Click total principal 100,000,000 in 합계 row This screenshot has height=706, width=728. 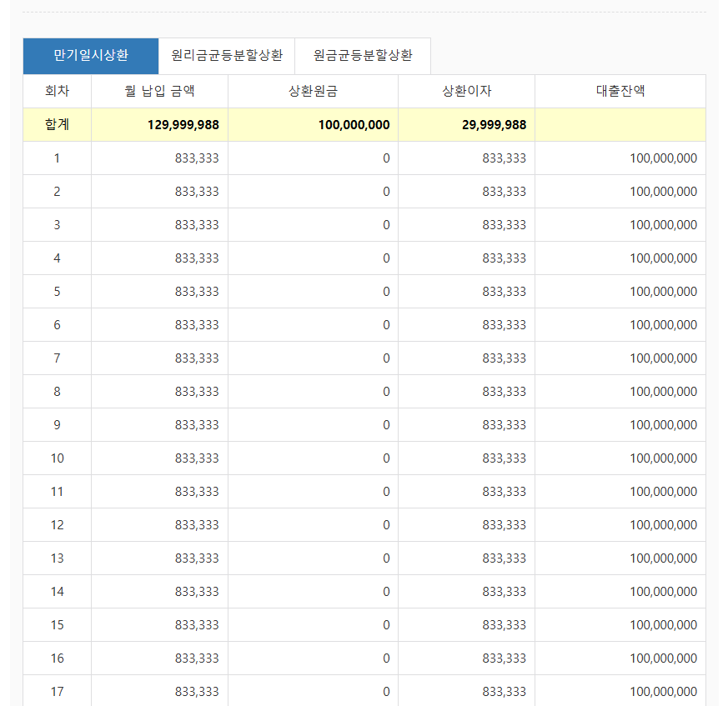354,125
